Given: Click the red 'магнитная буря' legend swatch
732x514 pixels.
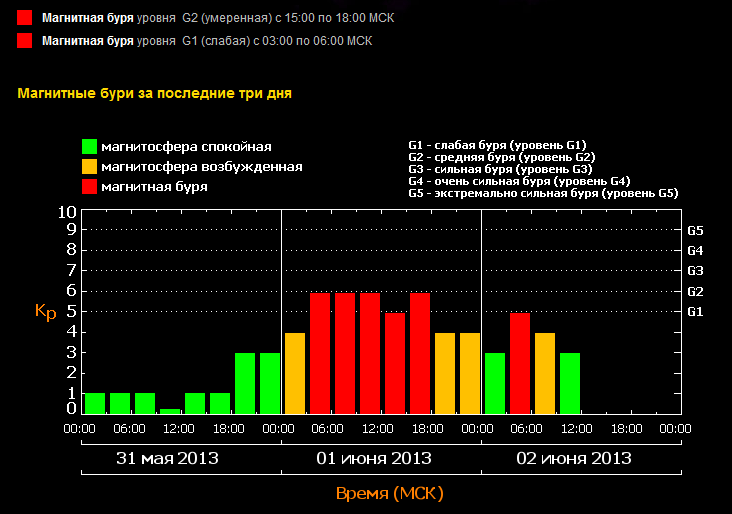Looking at the screenshot, I should 89,187.
